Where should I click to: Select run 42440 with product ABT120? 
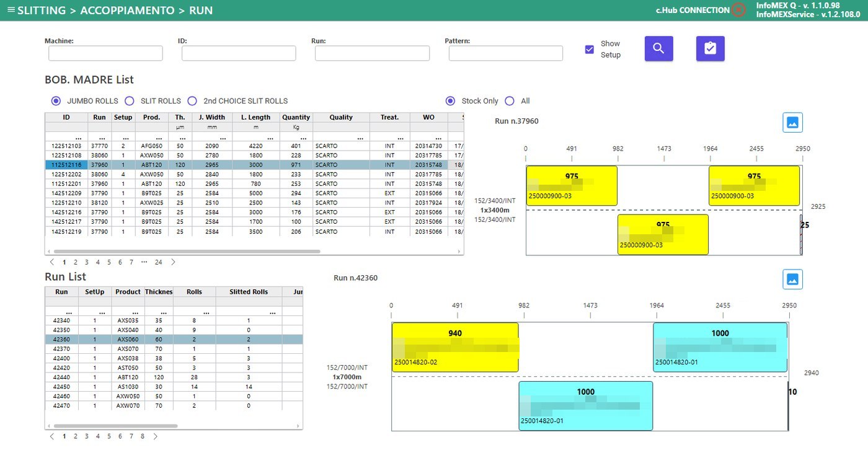174,377
